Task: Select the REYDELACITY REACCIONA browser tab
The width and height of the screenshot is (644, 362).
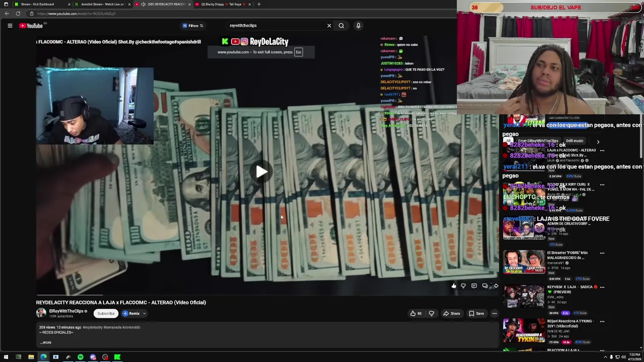Action: [x=164, y=4]
